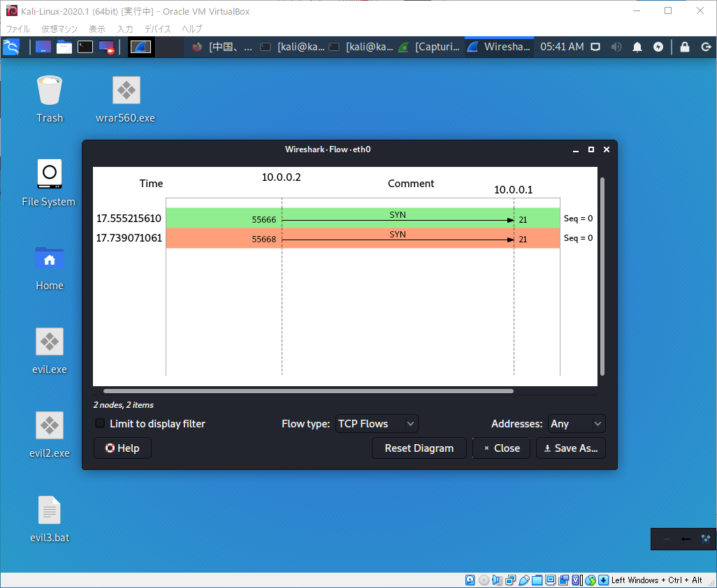The image size is (717, 588).
Task: Click the 10.0.0.2 node header
Action: [281, 177]
